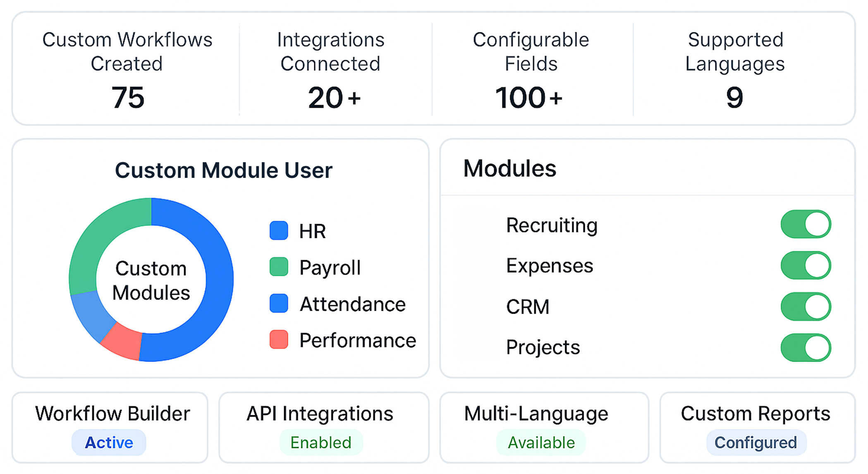Click the Configured badge for Custom Reports

click(x=756, y=443)
